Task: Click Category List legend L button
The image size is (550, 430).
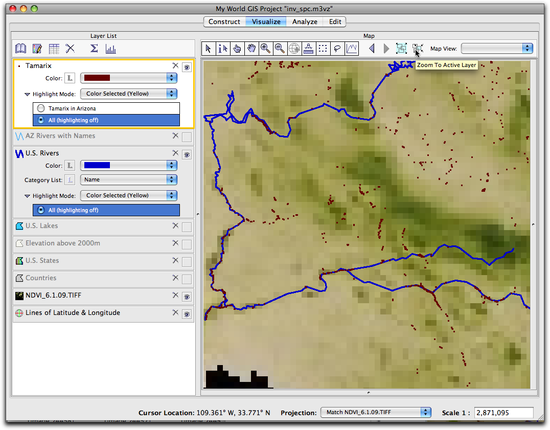Action: (70, 180)
